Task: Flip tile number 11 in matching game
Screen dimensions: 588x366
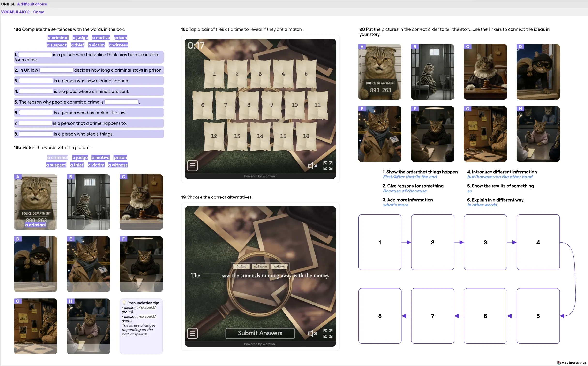Action: tap(317, 105)
